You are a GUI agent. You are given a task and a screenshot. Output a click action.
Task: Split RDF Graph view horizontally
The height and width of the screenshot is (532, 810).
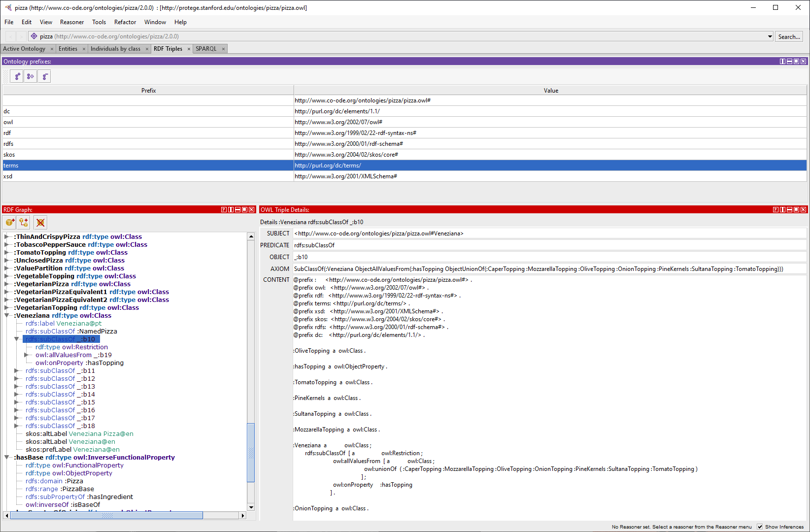pos(237,210)
